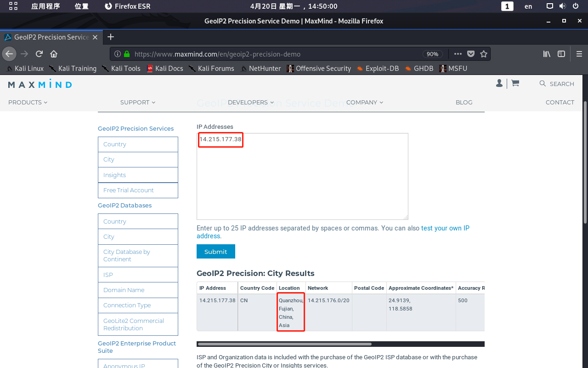The height and width of the screenshot is (368, 588).
Task: Expand the PRODUCTS dropdown menu
Action: tap(28, 102)
